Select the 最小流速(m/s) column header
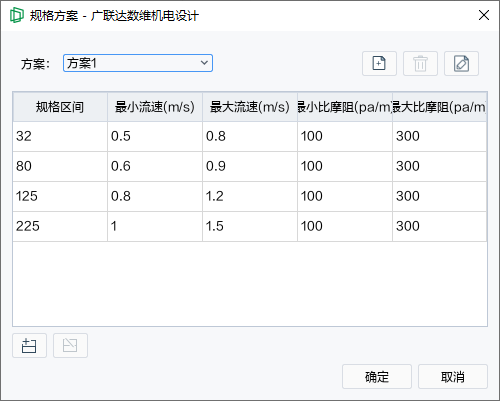500x401 pixels. click(x=155, y=107)
